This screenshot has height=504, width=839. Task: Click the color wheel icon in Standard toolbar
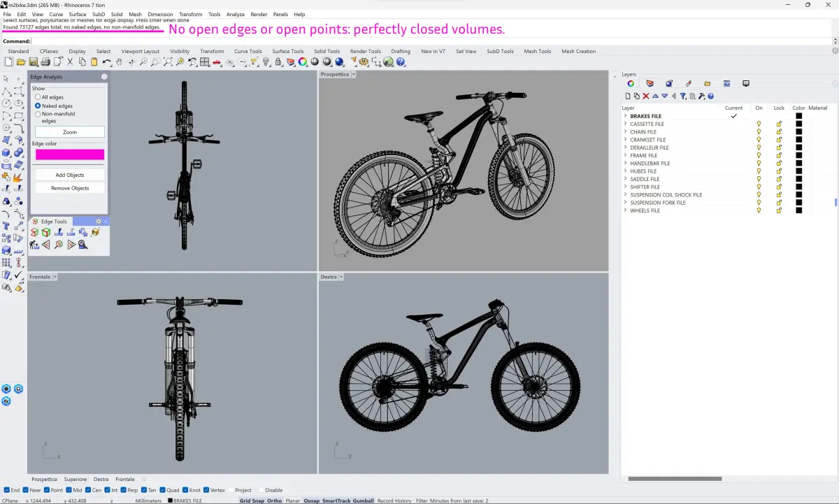click(303, 62)
